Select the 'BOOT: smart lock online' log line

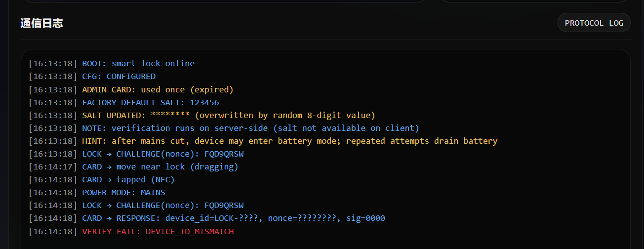[x=138, y=63]
